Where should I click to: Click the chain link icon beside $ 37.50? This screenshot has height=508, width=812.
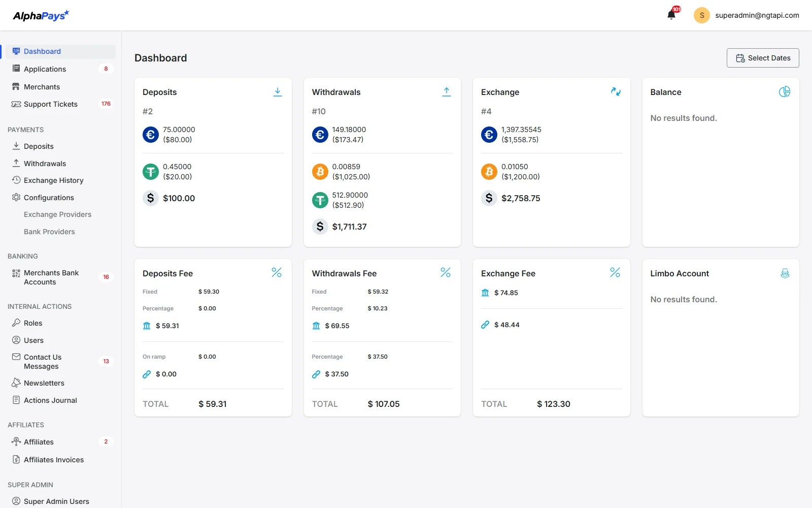[x=316, y=374]
